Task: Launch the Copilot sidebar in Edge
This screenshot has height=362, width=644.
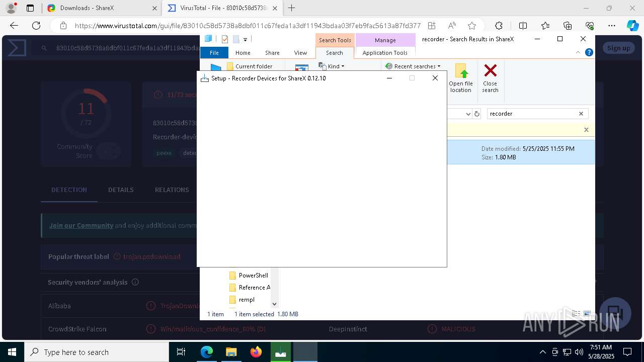Action: [x=632, y=26]
